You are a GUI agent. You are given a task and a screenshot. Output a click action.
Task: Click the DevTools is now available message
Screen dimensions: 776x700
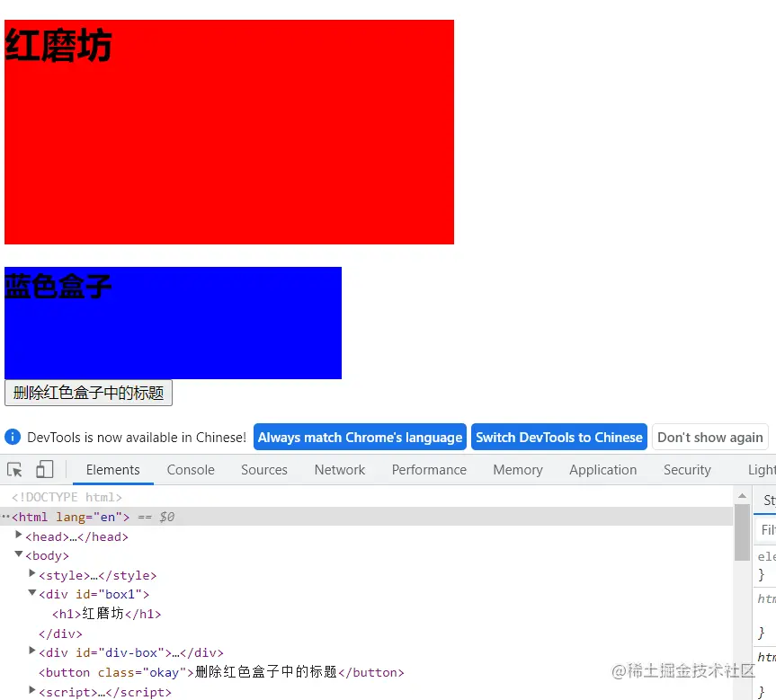[137, 438]
